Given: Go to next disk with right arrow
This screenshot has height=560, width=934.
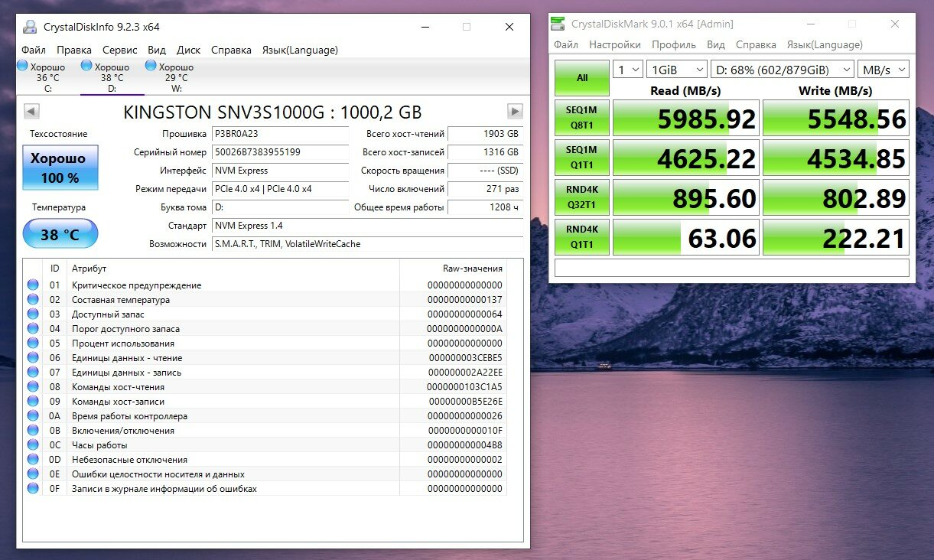Looking at the screenshot, I should (x=516, y=111).
